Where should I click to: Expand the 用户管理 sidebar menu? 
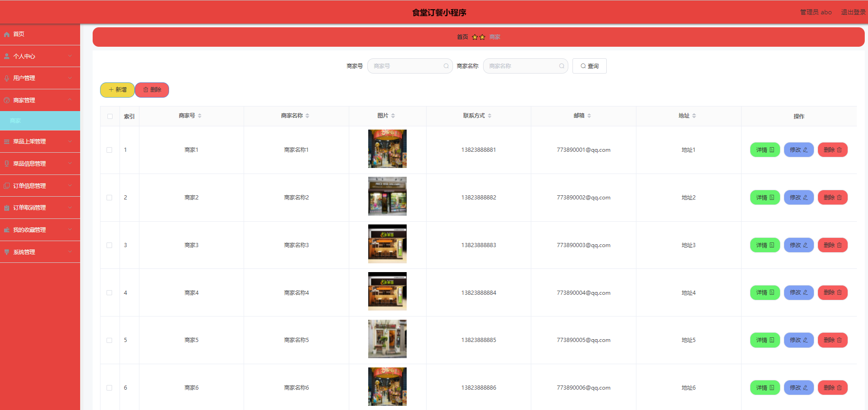(40, 78)
